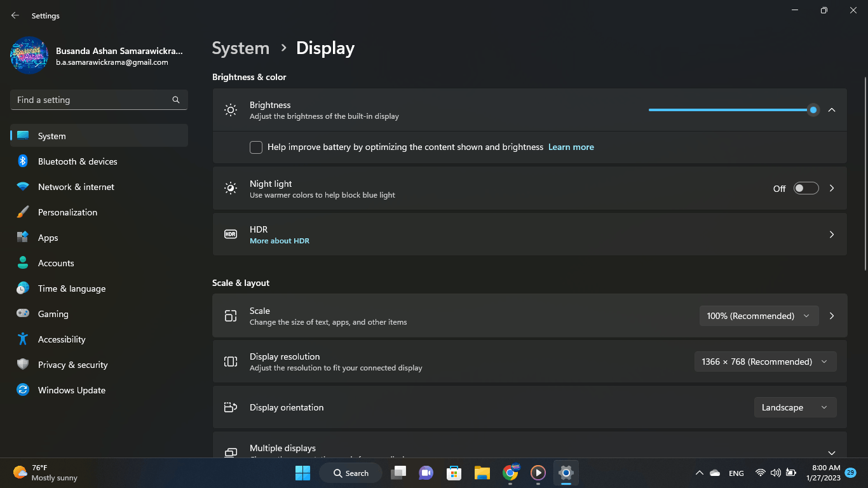Click the search magnifier in Find a setting
The width and height of the screenshot is (868, 488).
point(176,100)
